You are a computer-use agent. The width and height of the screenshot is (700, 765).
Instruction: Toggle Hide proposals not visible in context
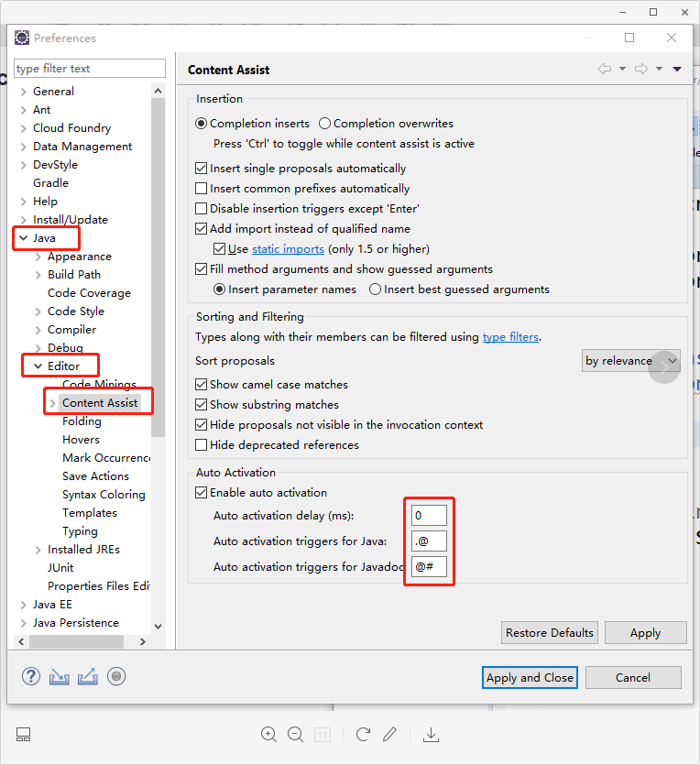tap(201, 425)
